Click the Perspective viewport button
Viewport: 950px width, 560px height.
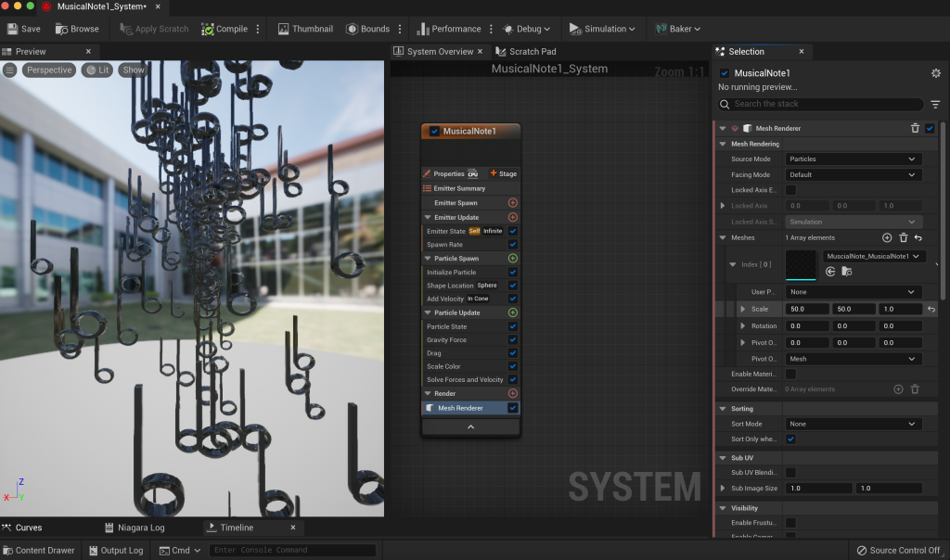(48, 70)
